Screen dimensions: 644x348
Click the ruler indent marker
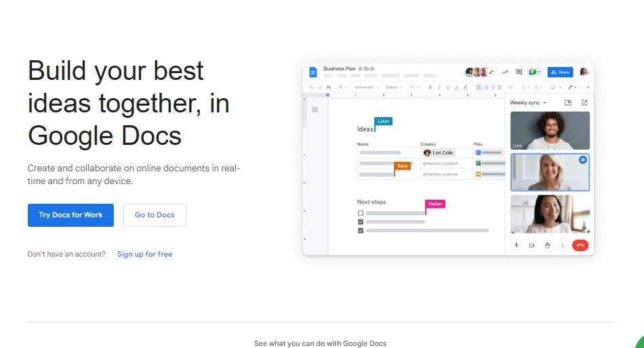(327, 95)
